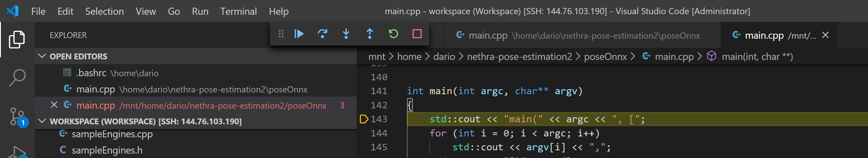The width and height of the screenshot is (868, 158).
Task: Grab the debug toolbar drag handle
Action: (281, 34)
